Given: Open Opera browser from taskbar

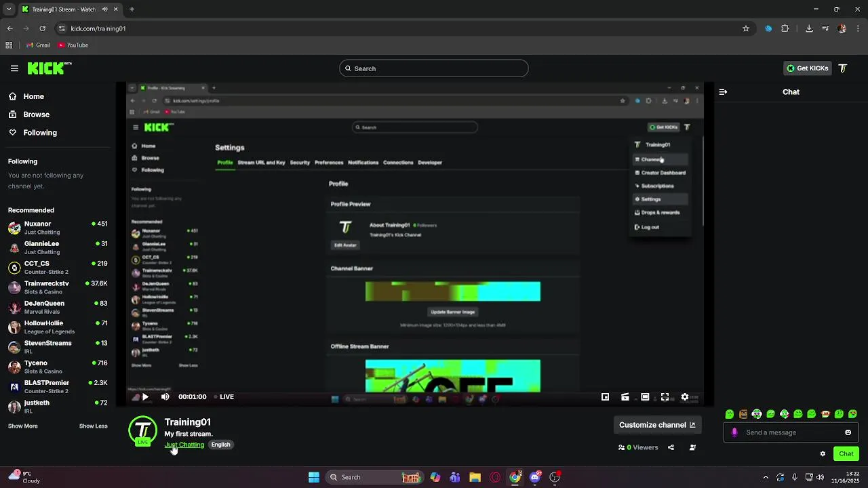Looking at the screenshot, I should 495,477.
